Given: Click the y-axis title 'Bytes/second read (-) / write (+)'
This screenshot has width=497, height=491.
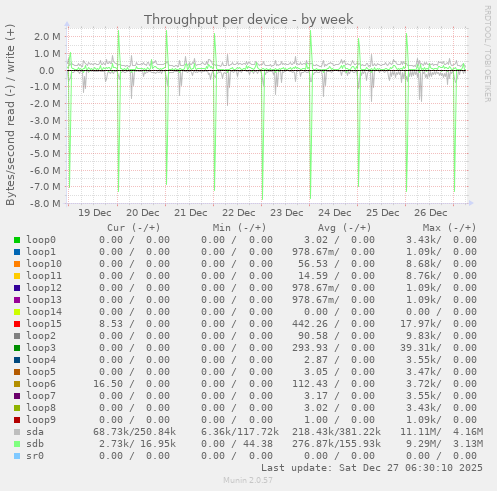Looking at the screenshot, I should tap(10, 115).
